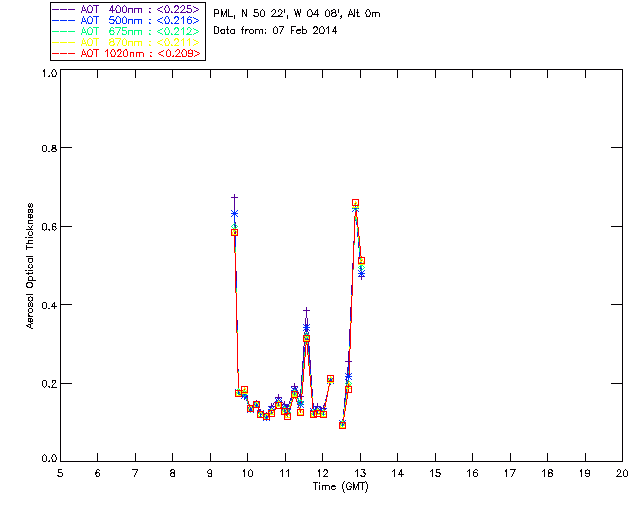Select the blue dashed line sample in legend
The image size is (640, 512).
64,20
